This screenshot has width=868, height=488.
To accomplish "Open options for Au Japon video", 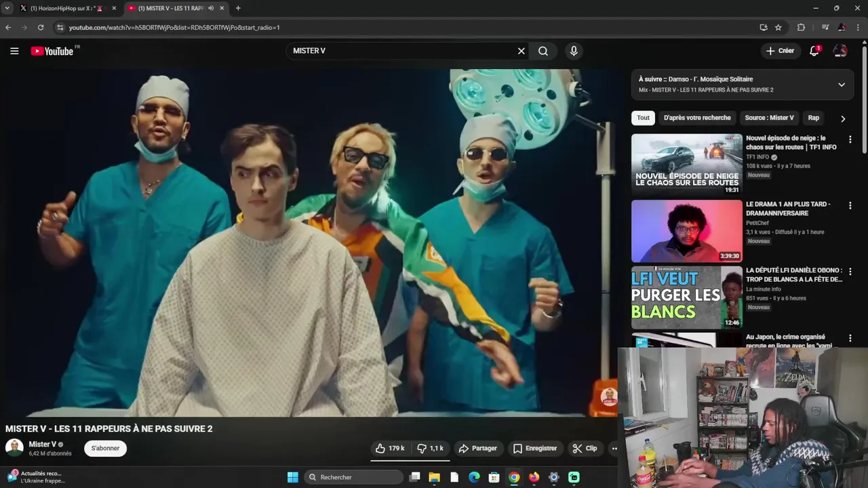I will tap(850, 338).
